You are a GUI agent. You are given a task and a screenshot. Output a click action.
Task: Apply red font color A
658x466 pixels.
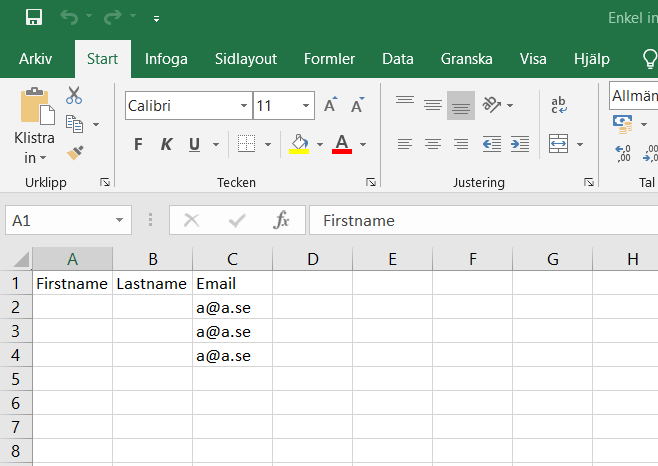point(342,144)
